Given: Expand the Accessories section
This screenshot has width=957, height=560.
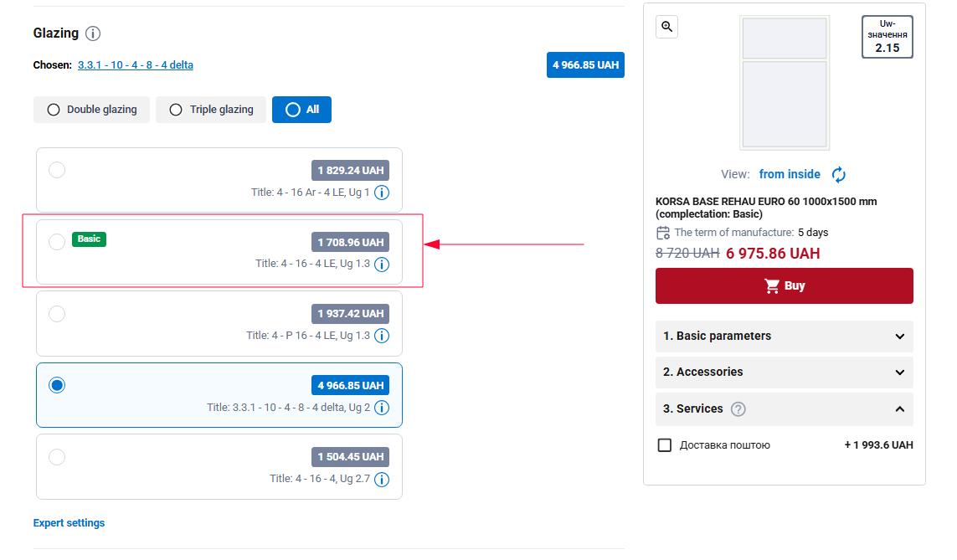Looking at the screenshot, I should (784, 372).
